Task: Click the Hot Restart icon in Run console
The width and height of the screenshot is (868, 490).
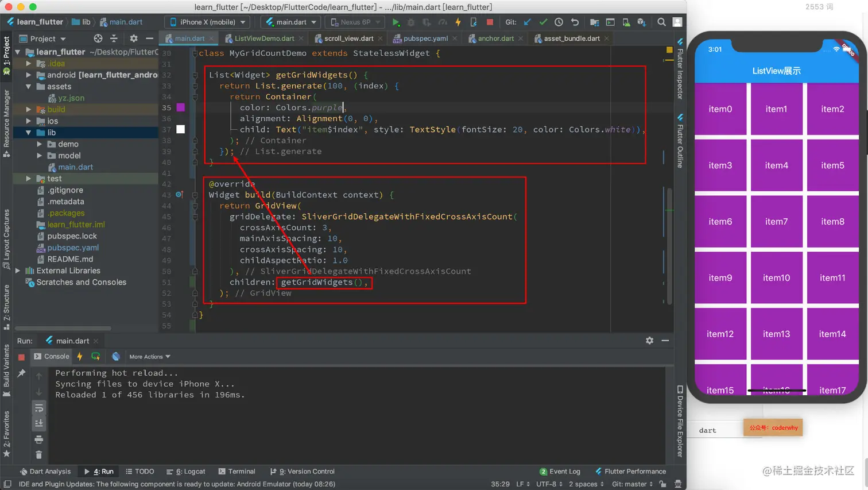Action: coord(95,357)
